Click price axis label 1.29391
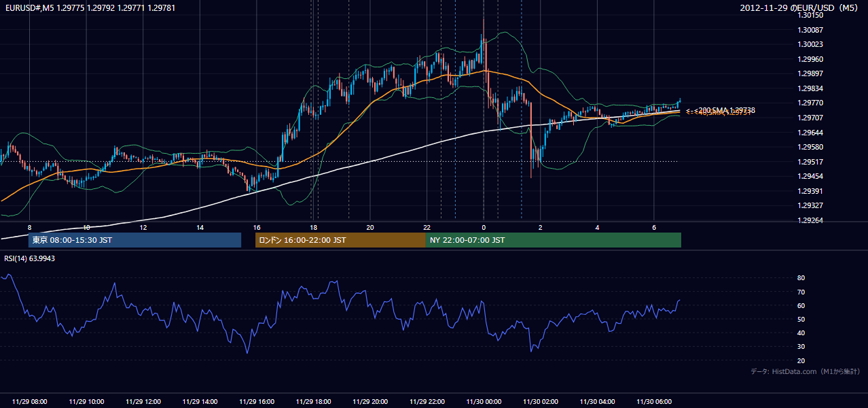The image size is (868, 408). coord(810,191)
